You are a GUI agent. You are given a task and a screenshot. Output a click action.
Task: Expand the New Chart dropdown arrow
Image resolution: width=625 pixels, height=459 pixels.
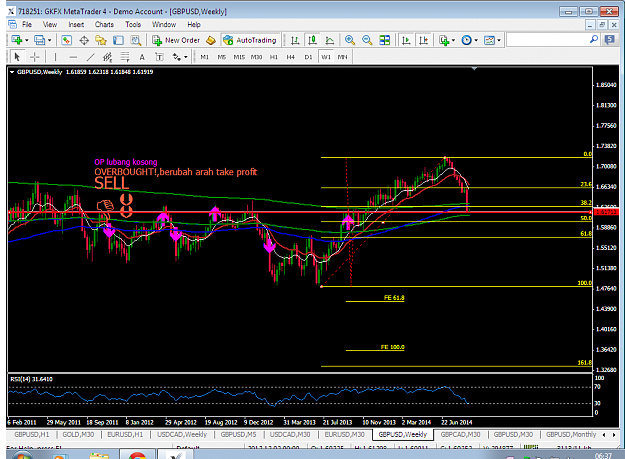(27, 40)
